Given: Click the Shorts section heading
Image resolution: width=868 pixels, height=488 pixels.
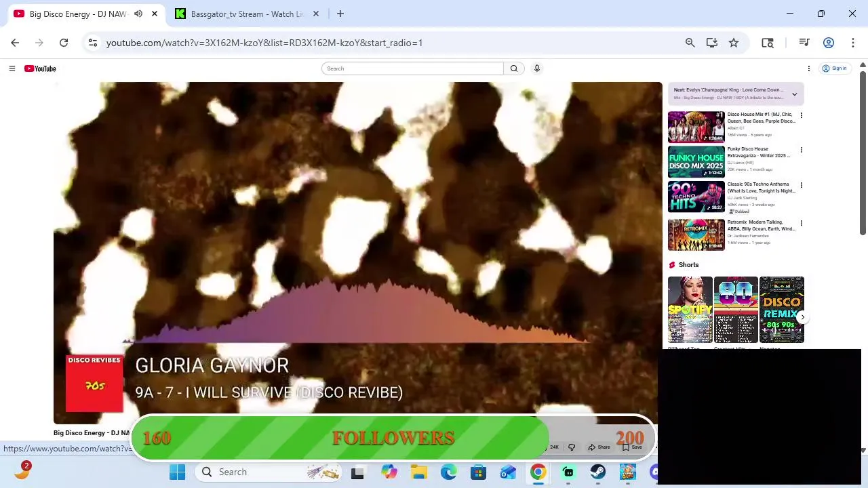Looking at the screenshot, I should tap(688, 265).
